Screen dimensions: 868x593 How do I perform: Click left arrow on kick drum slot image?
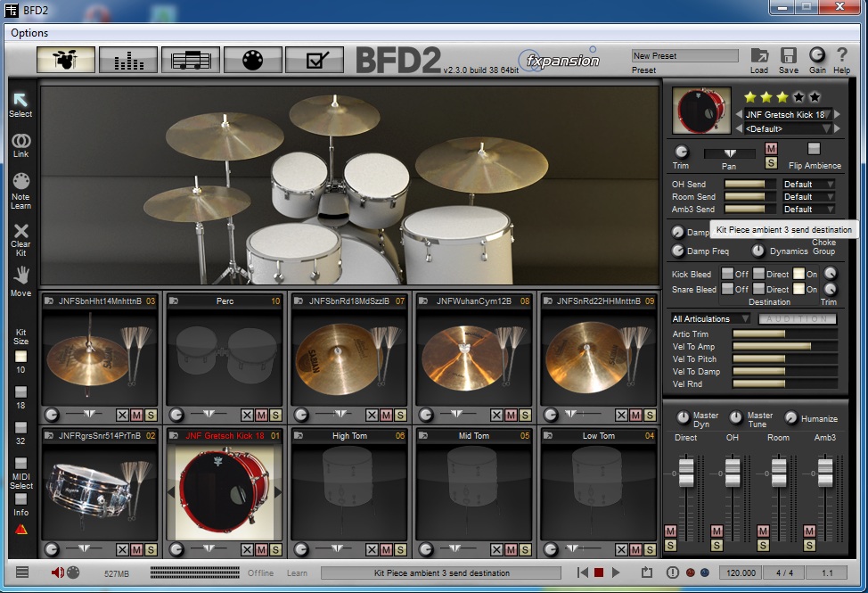(171, 491)
